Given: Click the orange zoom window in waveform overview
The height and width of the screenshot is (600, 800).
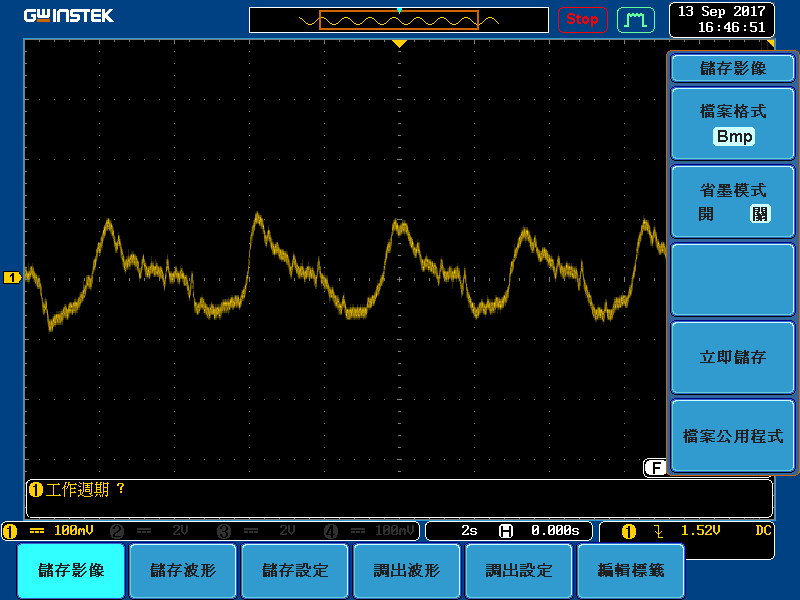Looking at the screenshot, I should [x=398, y=20].
